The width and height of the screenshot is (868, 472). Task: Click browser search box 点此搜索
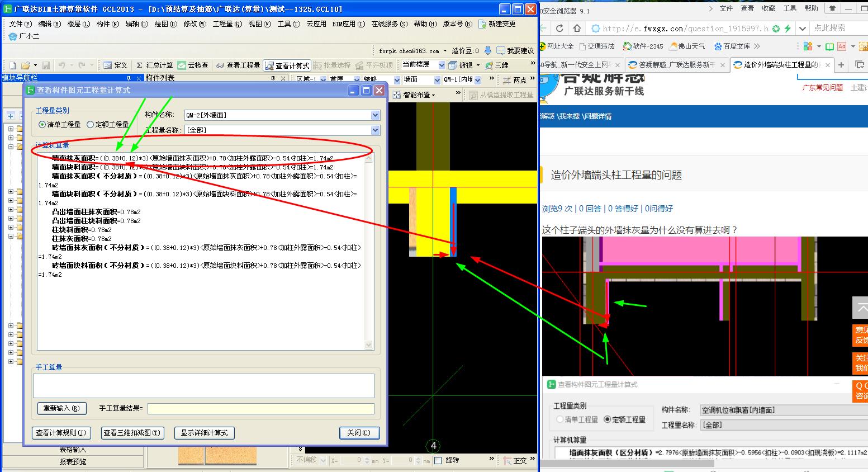point(838,28)
